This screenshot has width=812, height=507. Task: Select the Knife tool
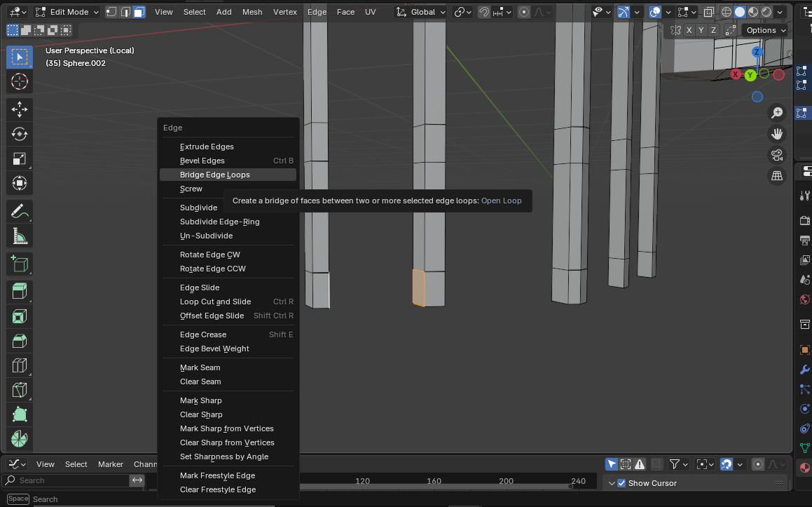click(19, 390)
